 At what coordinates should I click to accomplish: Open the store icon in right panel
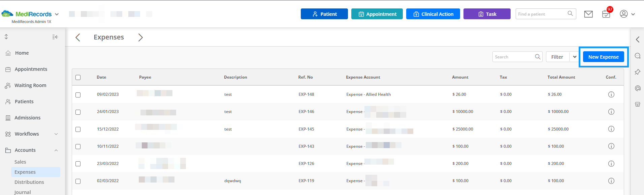pos(638,104)
